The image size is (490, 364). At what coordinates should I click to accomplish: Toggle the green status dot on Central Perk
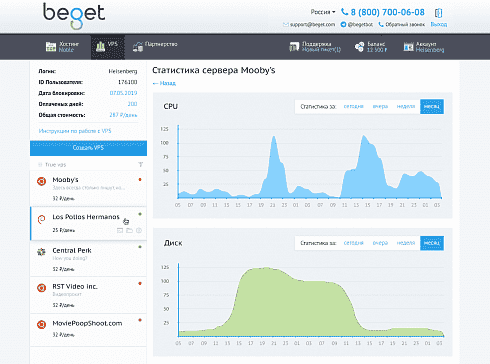pos(140,247)
